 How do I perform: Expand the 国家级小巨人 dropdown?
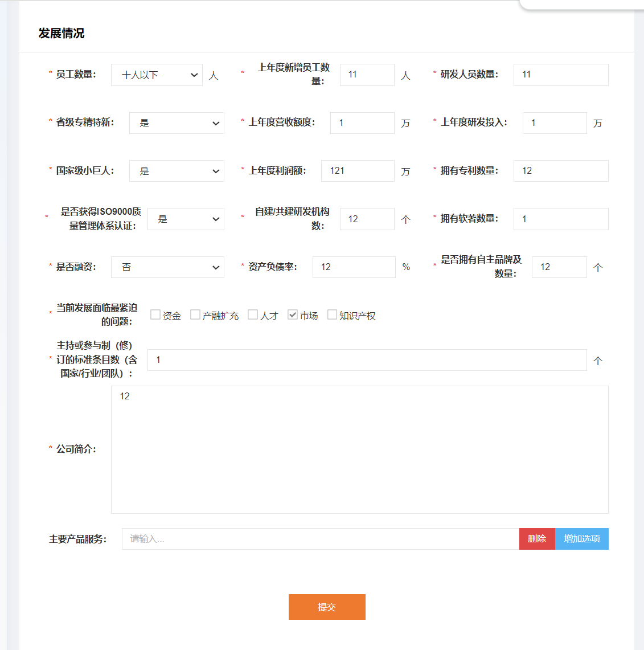[177, 171]
